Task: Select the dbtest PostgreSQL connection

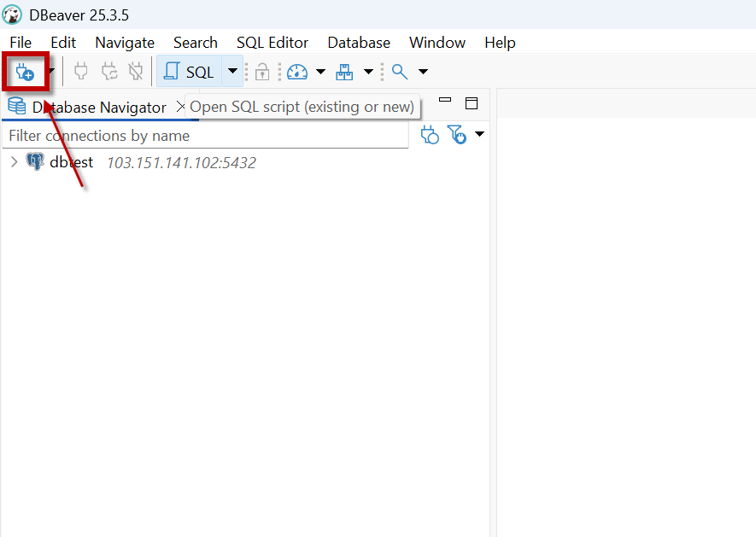Action: click(x=72, y=162)
